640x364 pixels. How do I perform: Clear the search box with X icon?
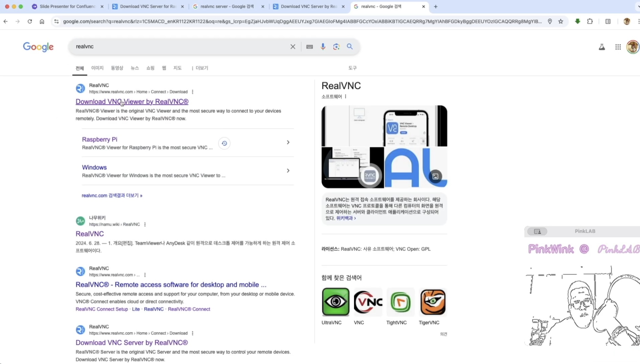tap(293, 47)
